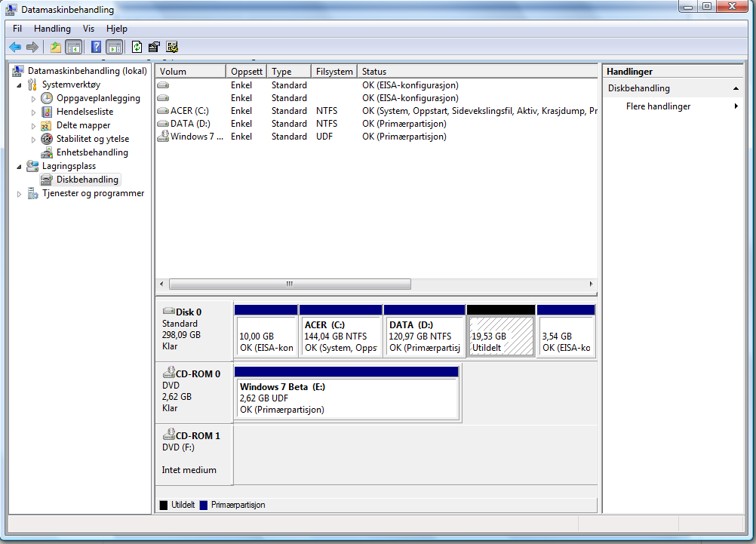Open the Properties toolbar icon
This screenshot has width=756, height=544.
(x=154, y=47)
